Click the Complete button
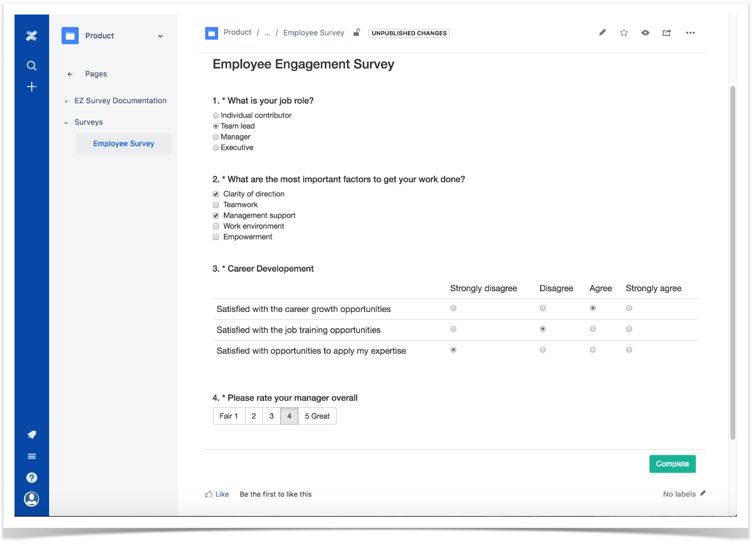The height and width of the screenshot is (544, 756). [x=672, y=464]
